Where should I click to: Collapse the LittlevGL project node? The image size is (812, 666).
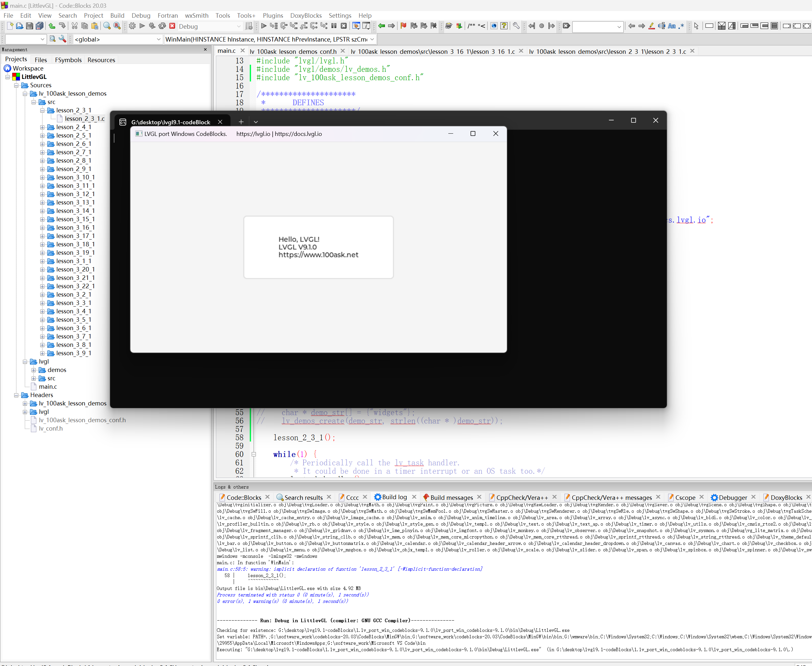(x=7, y=77)
